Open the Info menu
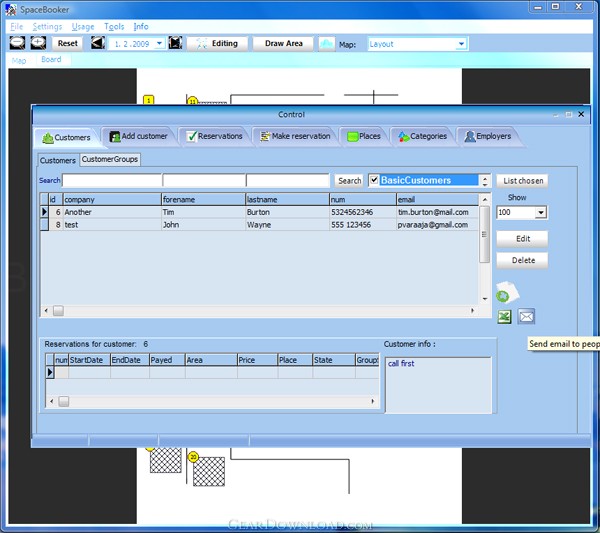Image resolution: width=600 pixels, height=533 pixels. pyautogui.click(x=141, y=26)
